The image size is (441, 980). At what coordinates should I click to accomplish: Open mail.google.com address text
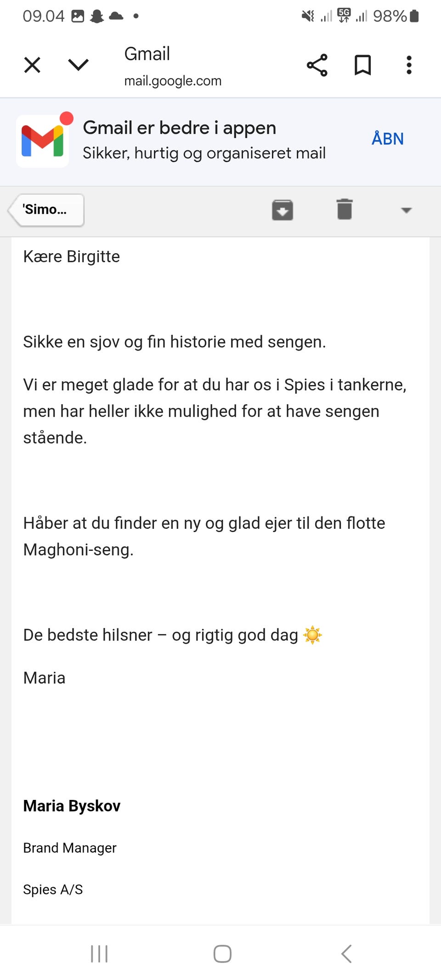(x=173, y=81)
